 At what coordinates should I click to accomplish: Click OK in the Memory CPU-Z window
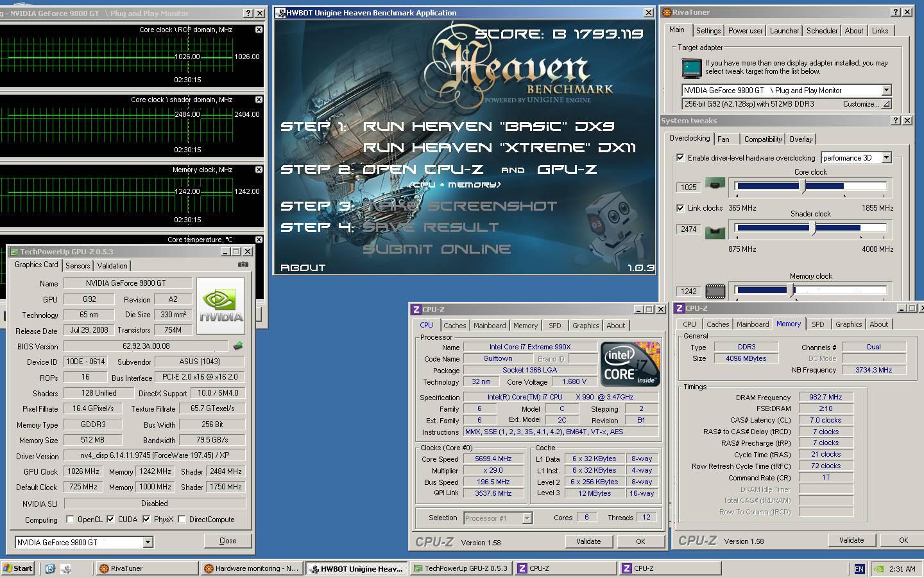click(x=903, y=540)
